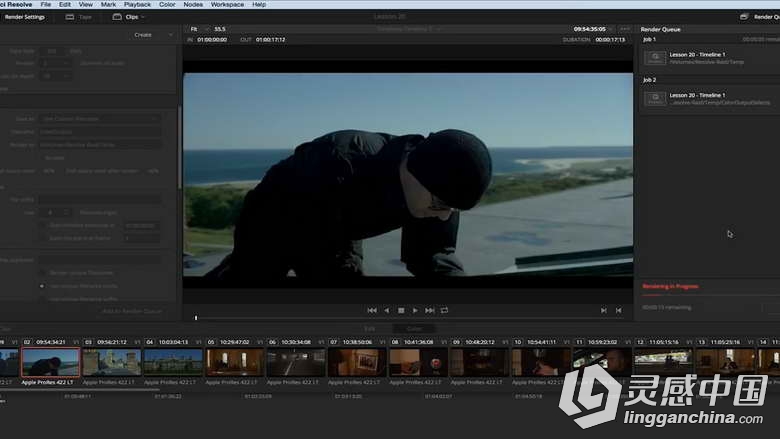780x439 pixels.
Task: Select clip 04 thumbnail 10:03:04:13
Action: pos(173,362)
